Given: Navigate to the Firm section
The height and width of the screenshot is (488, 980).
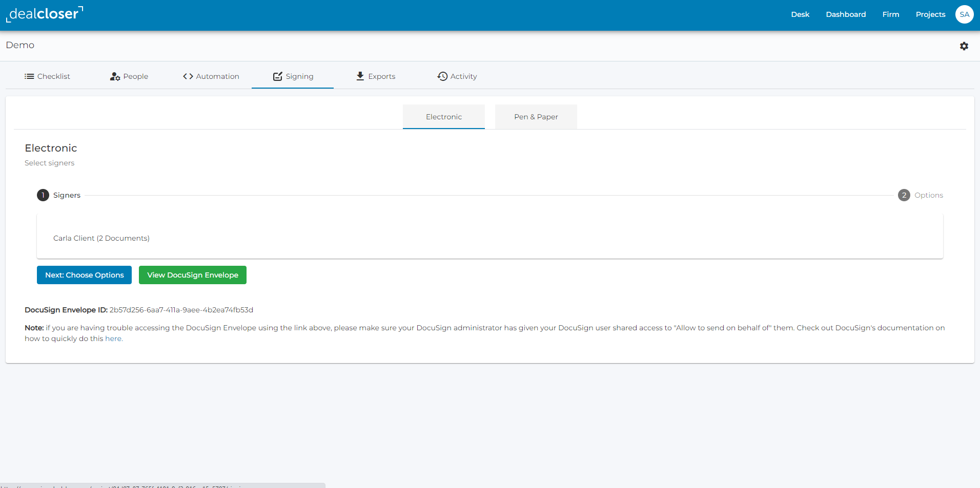Looking at the screenshot, I should 890,14.
